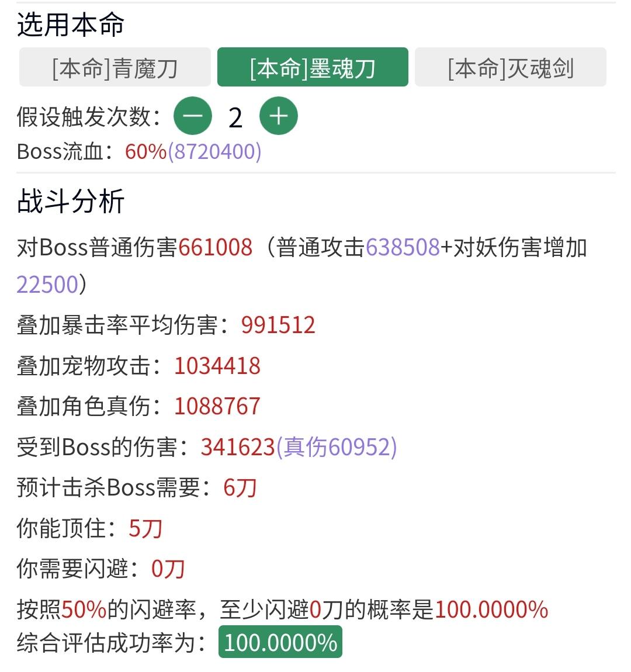Screen dimensions: 631x672
Task: Click the 选用本命 section heading
Action: 71,25
